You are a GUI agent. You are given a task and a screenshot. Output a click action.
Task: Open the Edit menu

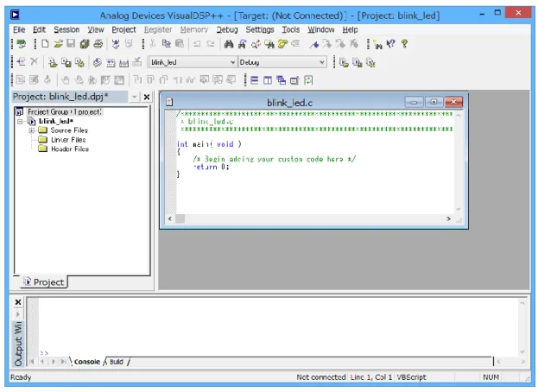(39, 30)
